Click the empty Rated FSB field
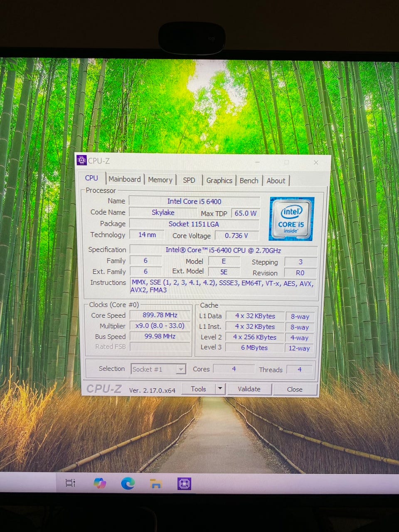Screen dimensions: 399x532 [160, 346]
